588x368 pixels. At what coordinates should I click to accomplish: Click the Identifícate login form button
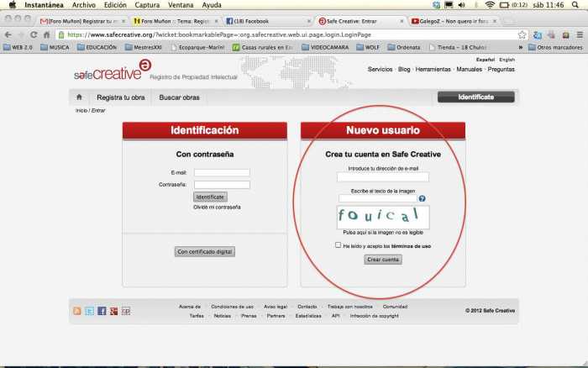(x=210, y=197)
